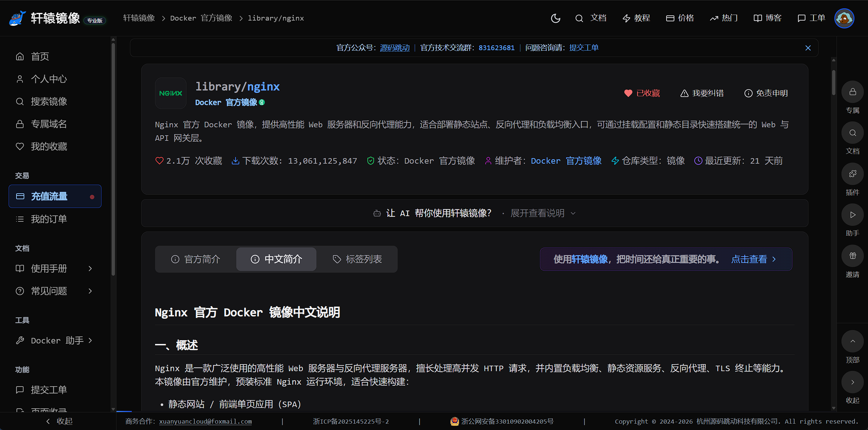Click the 维护者 person icon
This screenshot has height=430, width=868.
point(488,161)
